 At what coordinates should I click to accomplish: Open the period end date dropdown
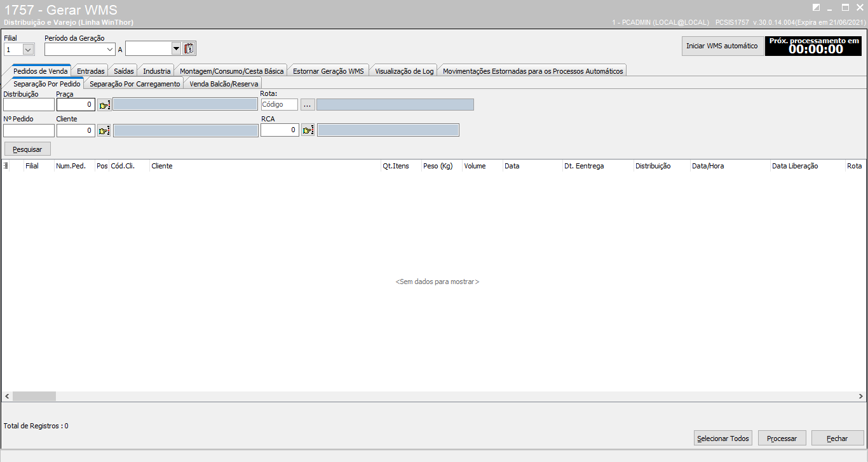(x=176, y=49)
